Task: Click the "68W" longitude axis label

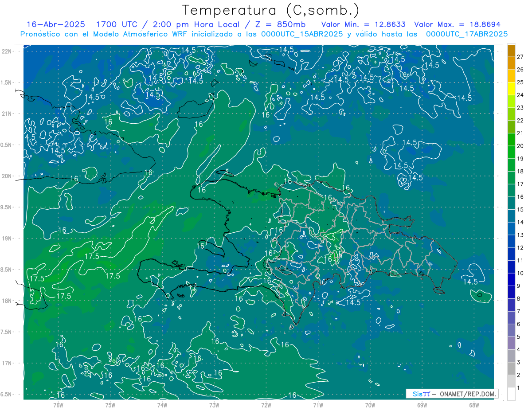Action: click(474, 405)
